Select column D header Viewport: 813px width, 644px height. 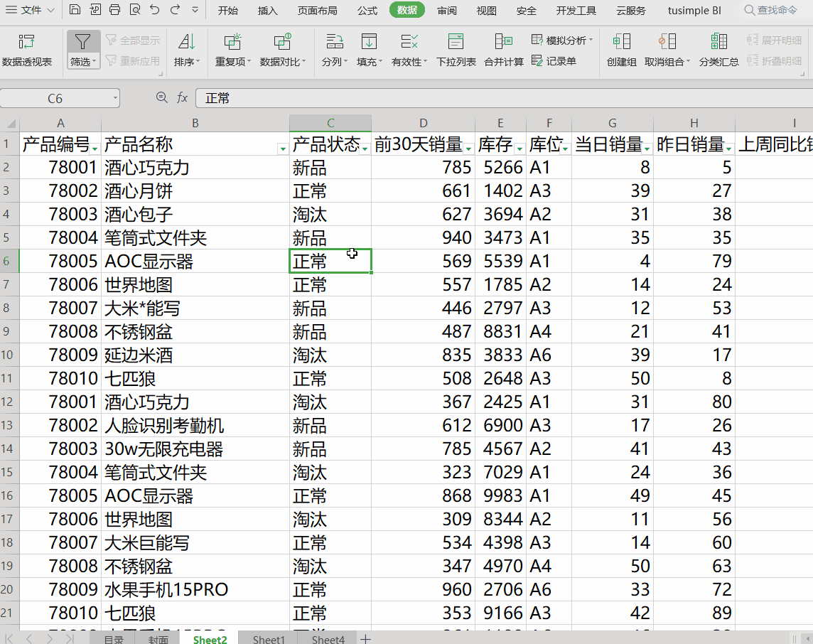coord(423,124)
